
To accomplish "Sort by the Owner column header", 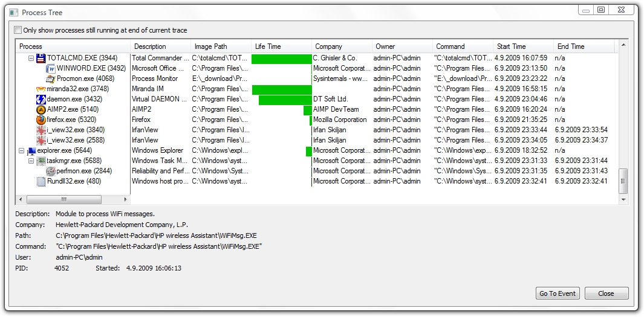I will coord(402,46).
